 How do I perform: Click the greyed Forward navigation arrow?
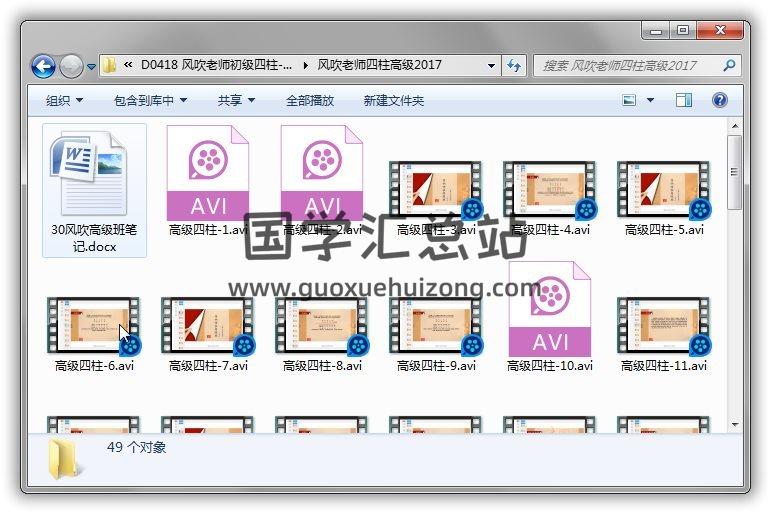(x=71, y=66)
